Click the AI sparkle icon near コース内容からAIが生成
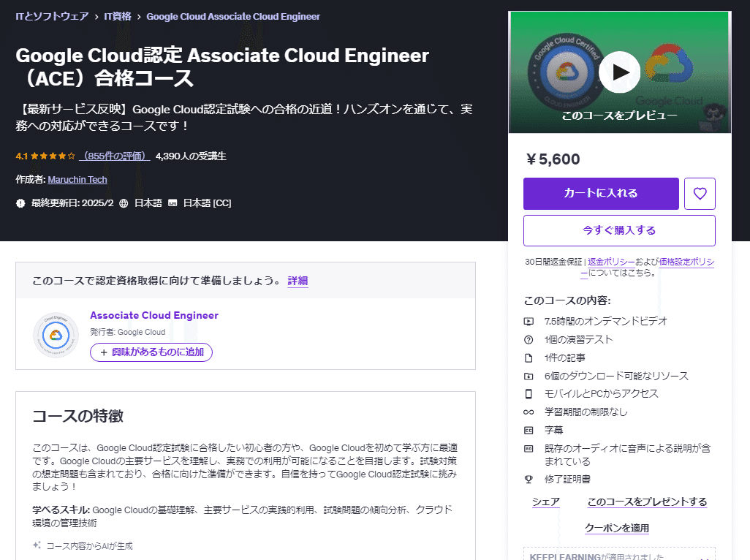The width and height of the screenshot is (750, 560). point(37,545)
